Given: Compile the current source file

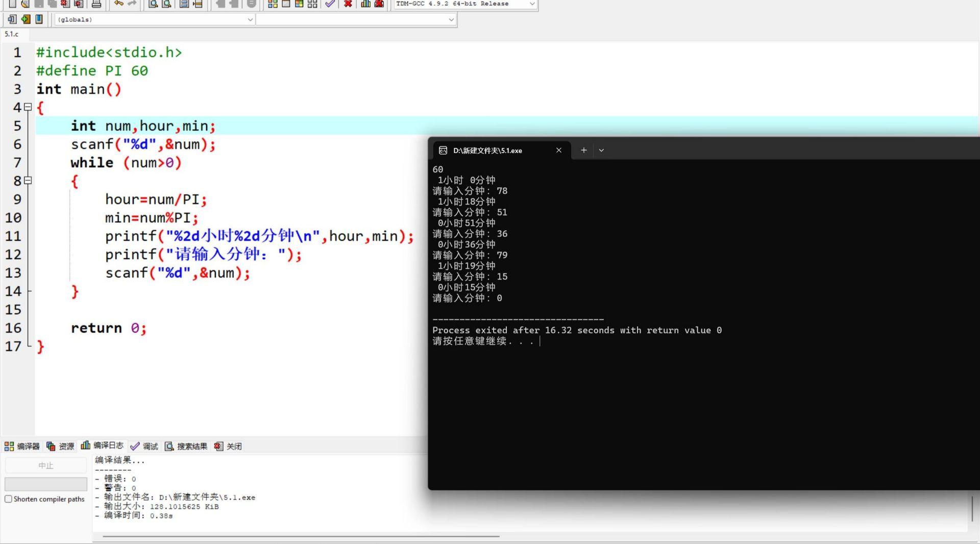Looking at the screenshot, I should click(x=273, y=4).
